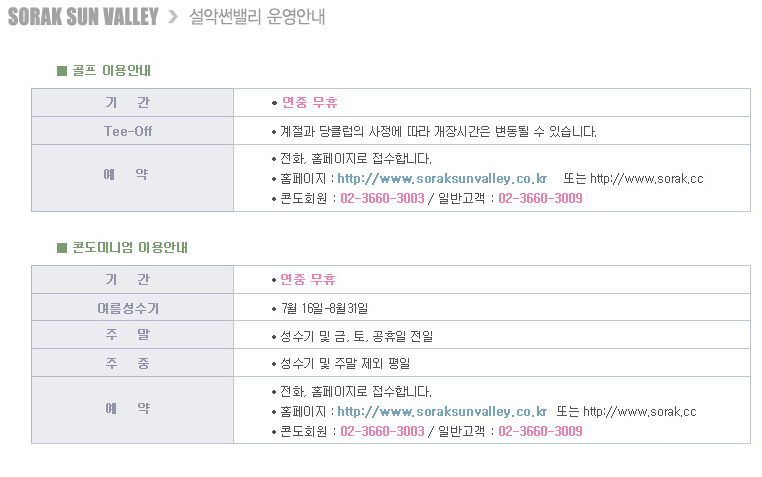Click condominium 일반고객 phone 02-3660-3009
Image resolution: width=762 pixels, height=477 pixels.
point(540,431)
